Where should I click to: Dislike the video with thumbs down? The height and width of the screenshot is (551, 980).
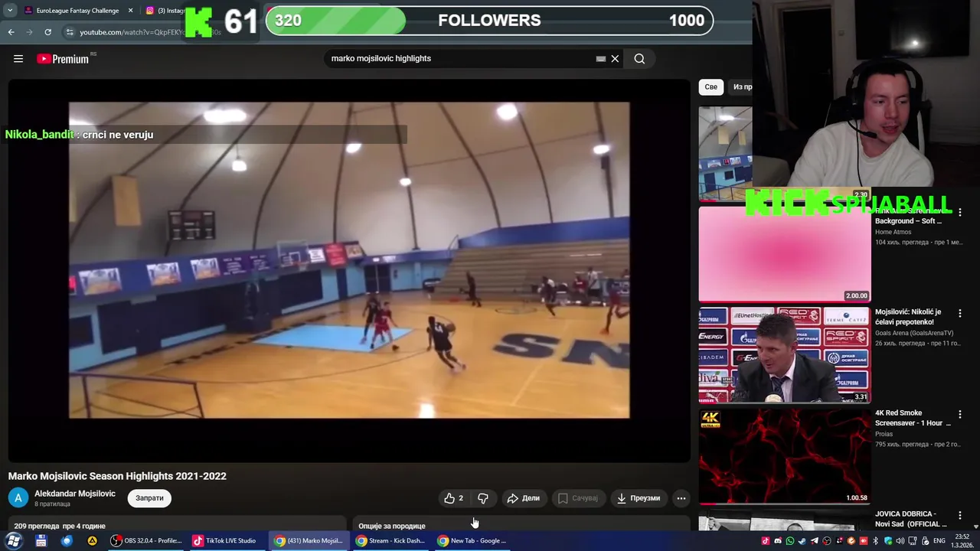[483, 498]
